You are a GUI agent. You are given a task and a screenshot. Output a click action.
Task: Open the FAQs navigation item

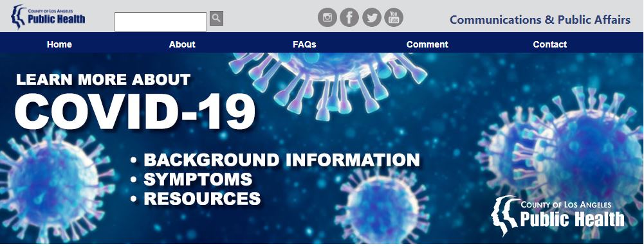[304, 44]
